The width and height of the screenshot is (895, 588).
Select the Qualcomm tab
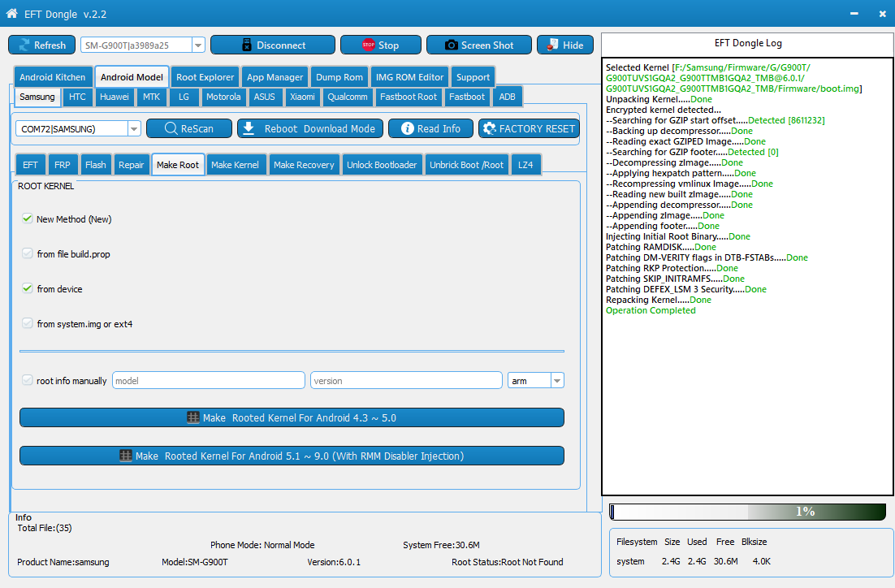(x=348, y=97)
